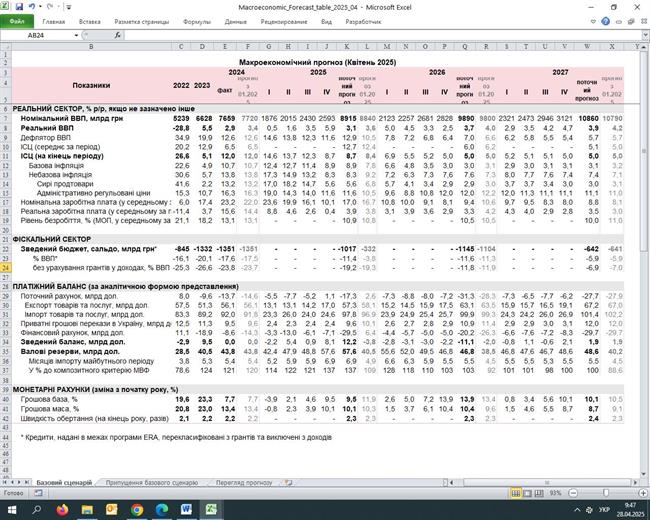Expand the formula bar with the chevron
The image size is (650, 520).
coord(645,35)
